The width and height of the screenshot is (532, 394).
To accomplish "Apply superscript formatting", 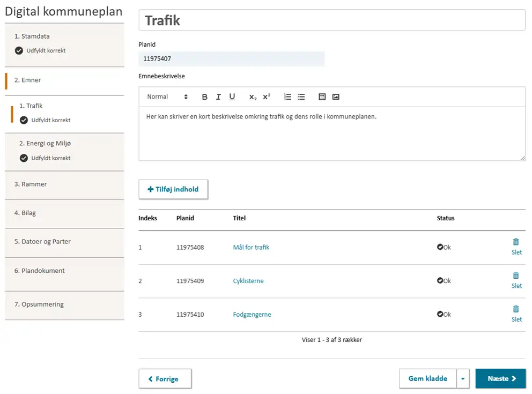I will [x=267, y=97].
